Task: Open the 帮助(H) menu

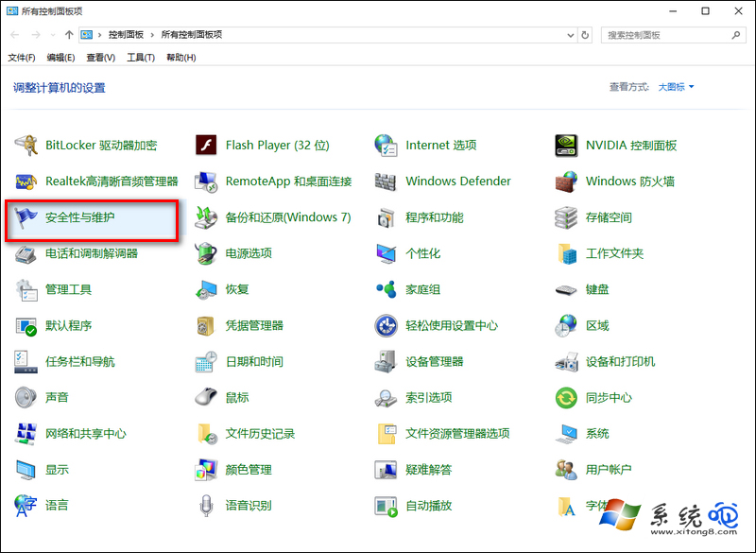Action: (180, 58)
